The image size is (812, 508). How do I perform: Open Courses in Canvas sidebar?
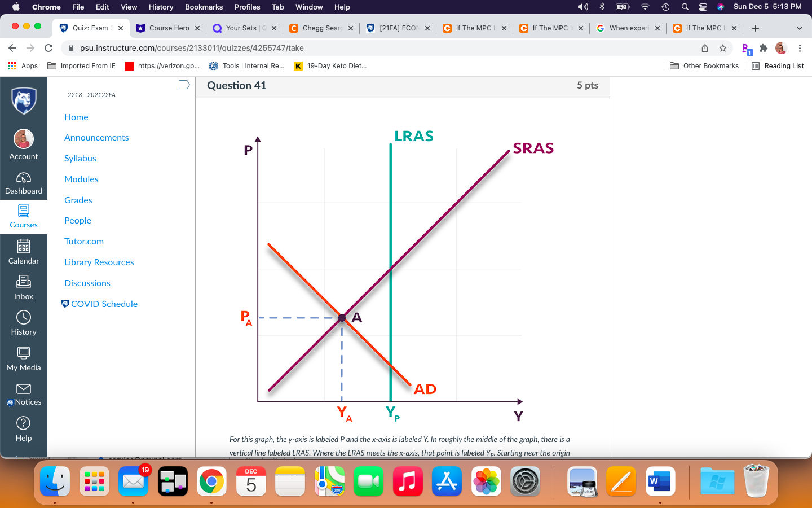pos(24,217)
